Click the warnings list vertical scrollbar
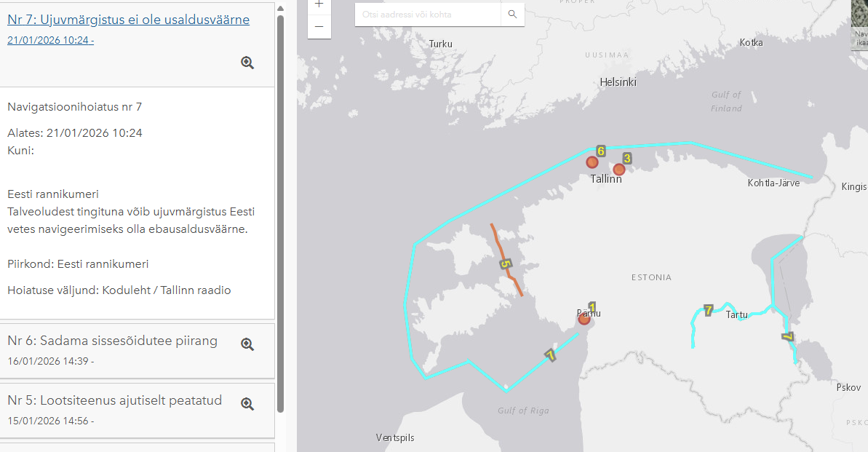The width and height of the screenshot is (868, 452). (281, 218)
